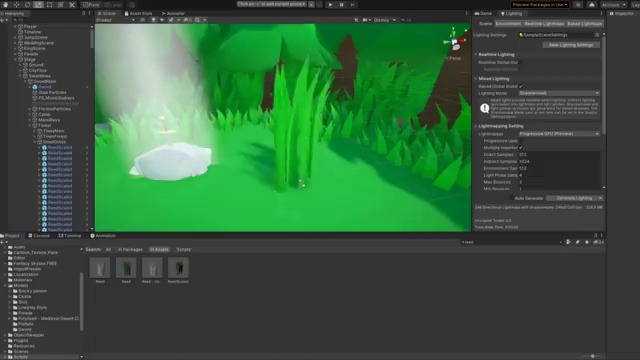Open the Collab history icon next to cloud
This screenshot has height=360, width=640.
click(x=578, y=5)
